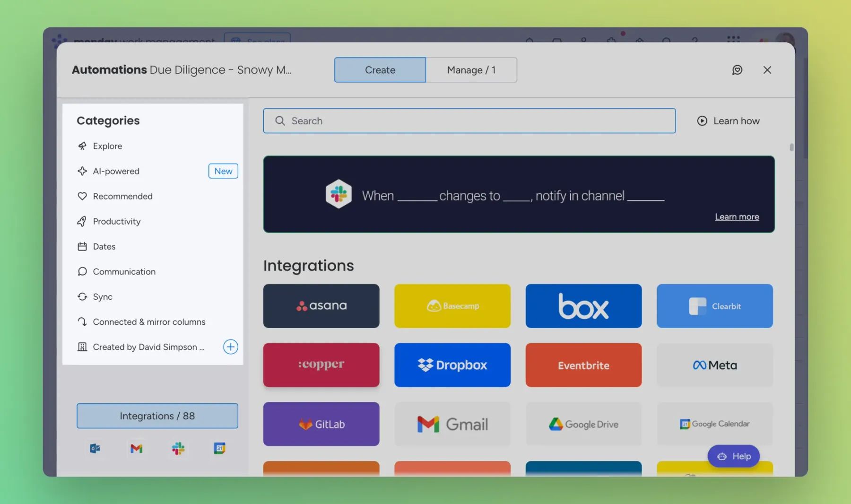Switch to the Manage tab
Image resolution: width=851 pixels, height=504 pixels.
click(x=471, y=70)
